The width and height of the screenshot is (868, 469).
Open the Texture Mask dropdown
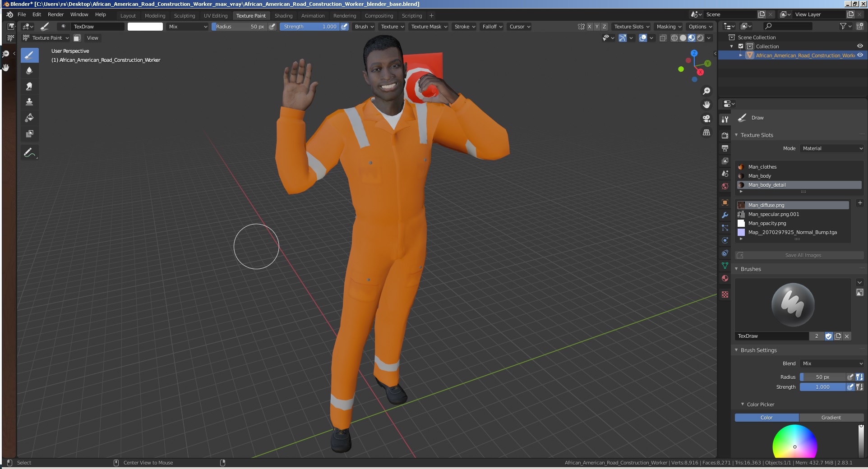pyautogui.click(x=429, y=27)
